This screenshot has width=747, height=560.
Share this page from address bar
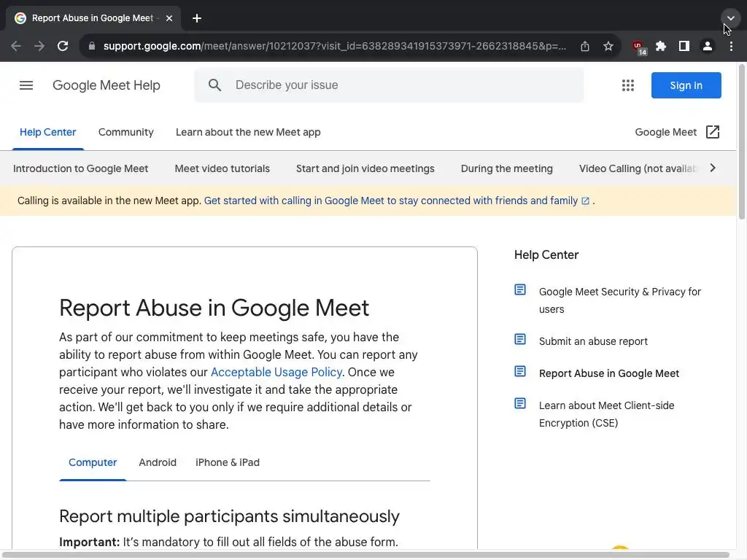pos(585,46)
